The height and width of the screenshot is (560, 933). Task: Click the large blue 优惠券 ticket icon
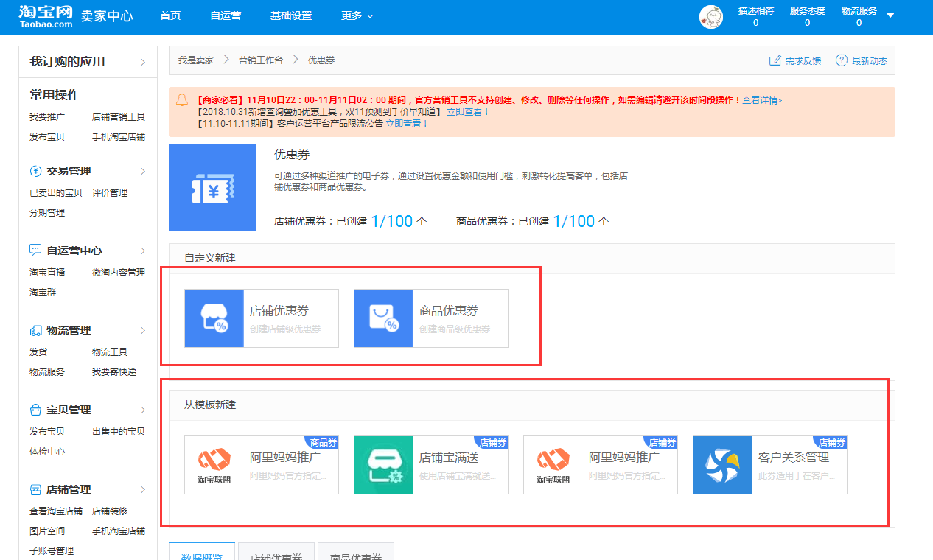coord(212,188)
